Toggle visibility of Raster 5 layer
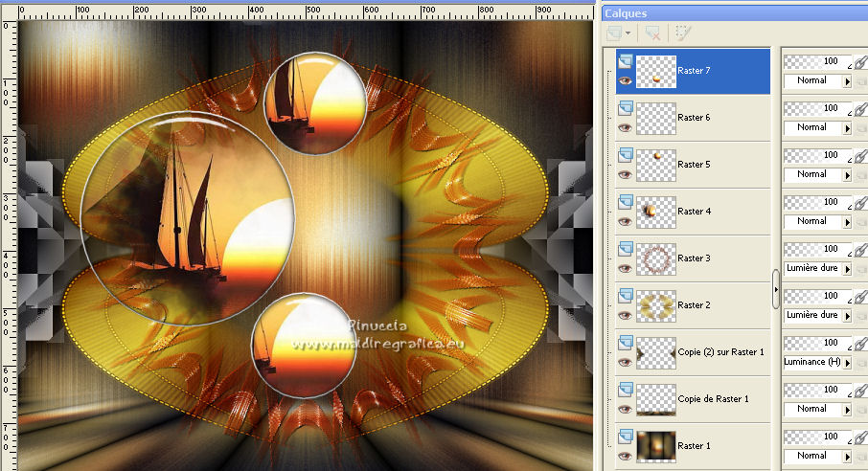Viewport: 868px width, 471px height. pos(625,175)
